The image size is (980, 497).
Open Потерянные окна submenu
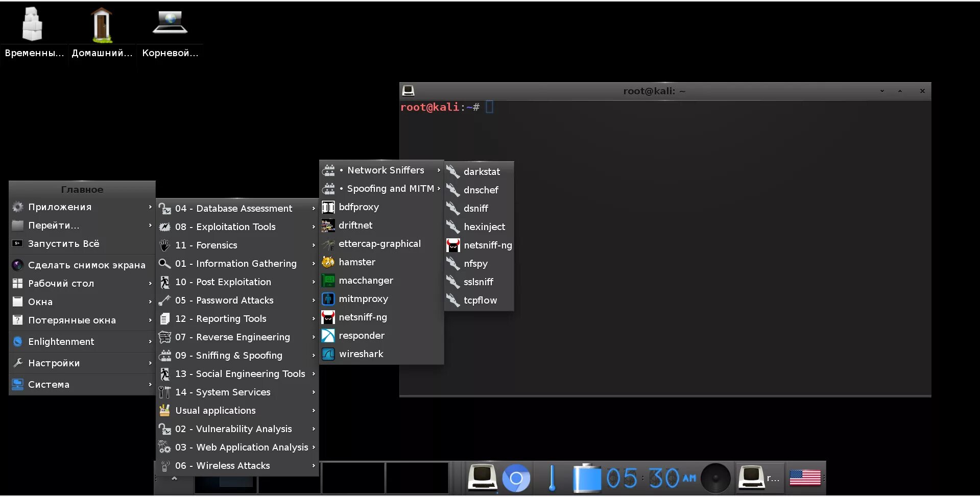(x=82, y=320)
